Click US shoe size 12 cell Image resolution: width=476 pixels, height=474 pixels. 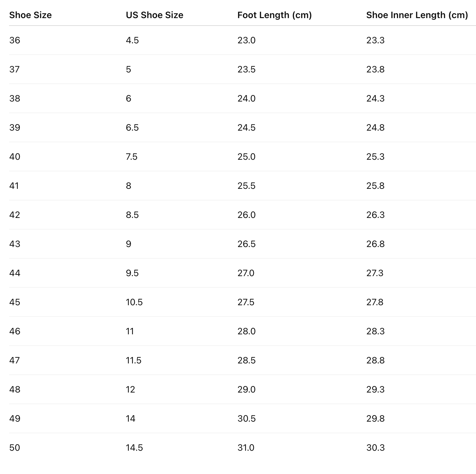(130, 390)
